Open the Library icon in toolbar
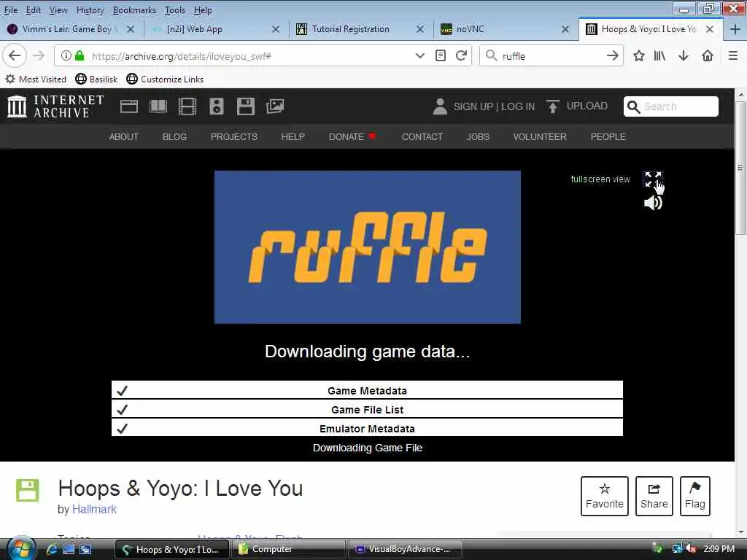The image size is (747, 560). click(659, 55)
